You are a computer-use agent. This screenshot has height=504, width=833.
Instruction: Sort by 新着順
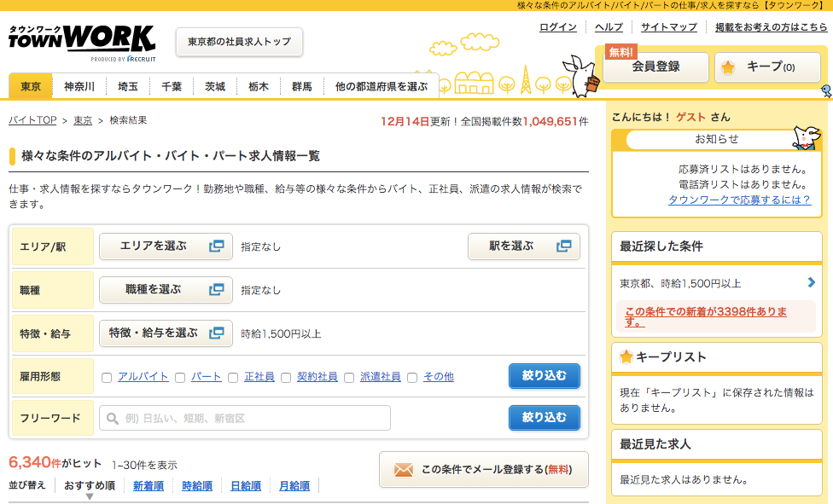[x=149, y=485]
